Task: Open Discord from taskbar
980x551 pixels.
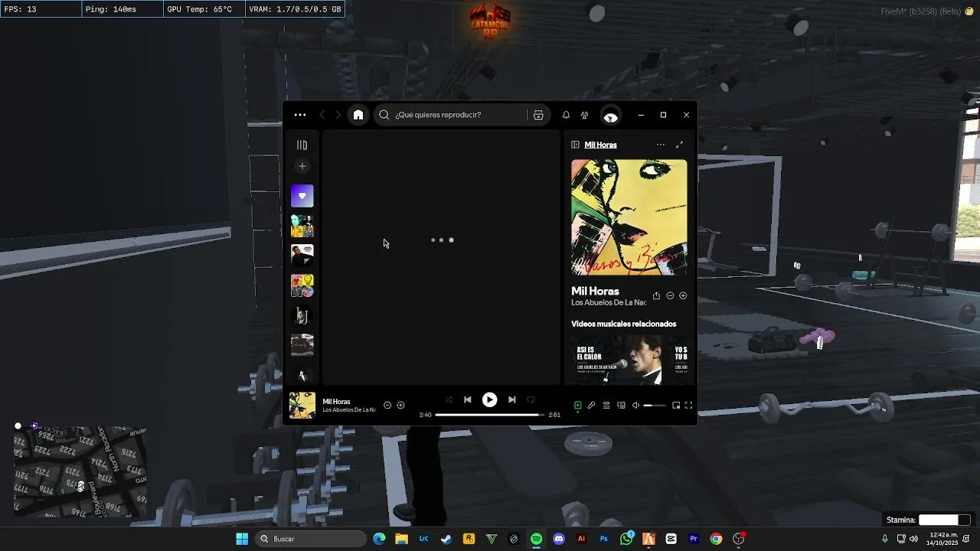Action: 559,539
